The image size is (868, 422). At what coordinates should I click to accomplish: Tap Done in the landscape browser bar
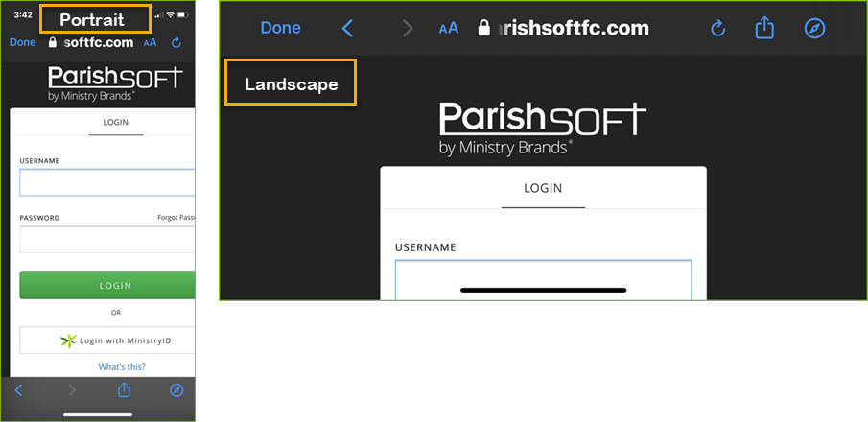[x=281, y=28]
